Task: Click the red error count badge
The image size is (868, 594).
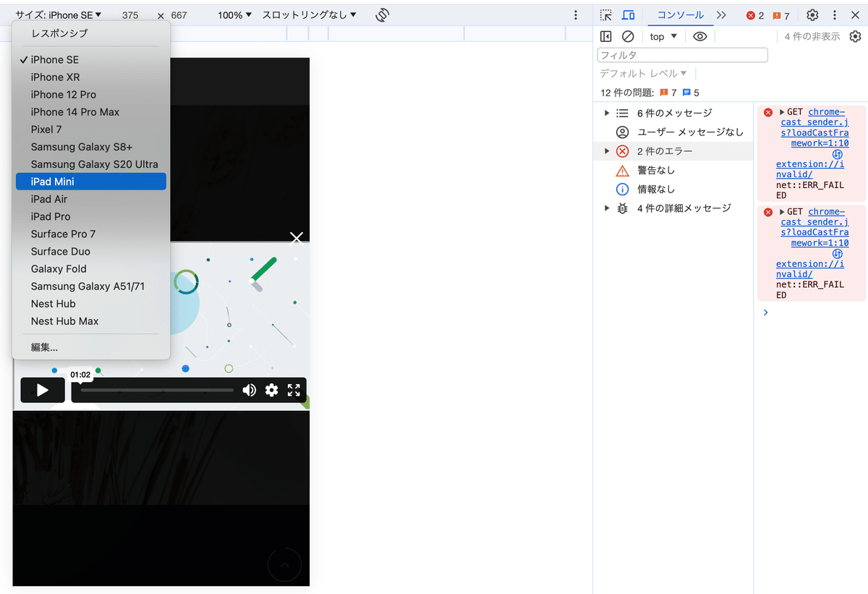Action: [755, 15]
